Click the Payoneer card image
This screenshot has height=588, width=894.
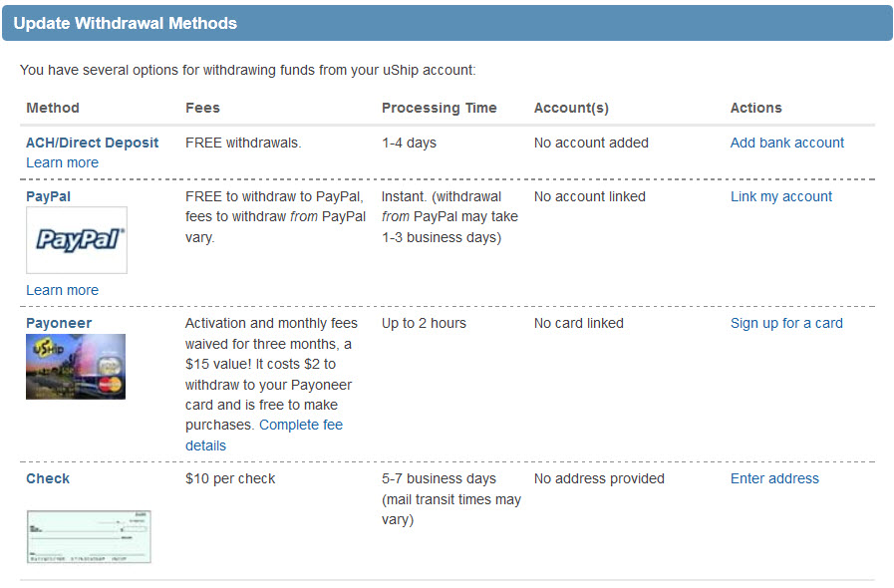point(76,367)
